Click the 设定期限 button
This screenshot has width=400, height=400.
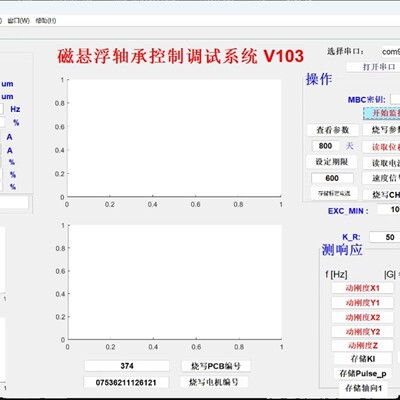click(x=332, y=162)
